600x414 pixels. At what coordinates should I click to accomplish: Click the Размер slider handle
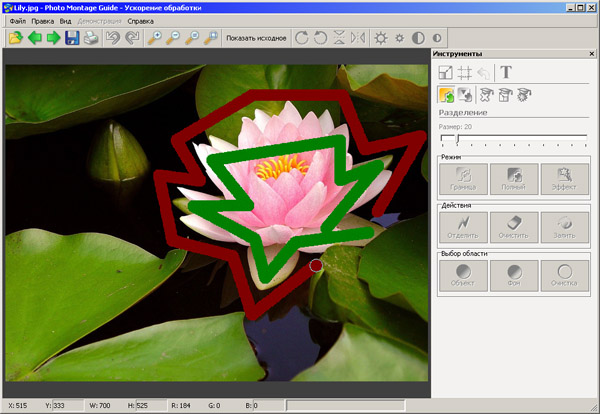457,139
